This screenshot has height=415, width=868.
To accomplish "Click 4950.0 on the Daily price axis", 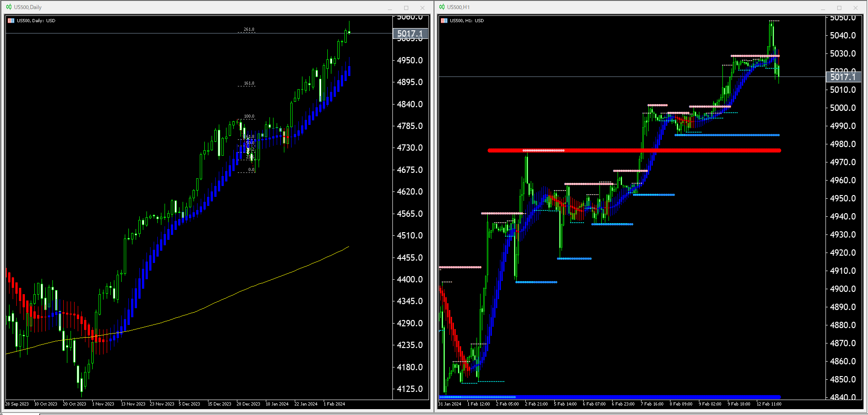I will pos(410,60).
